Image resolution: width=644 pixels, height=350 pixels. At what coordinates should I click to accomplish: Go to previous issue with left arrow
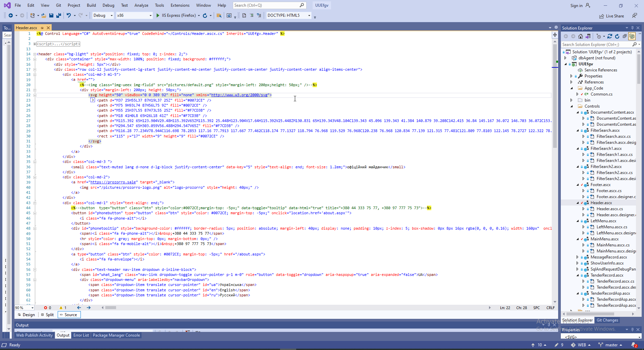(79, 308)
